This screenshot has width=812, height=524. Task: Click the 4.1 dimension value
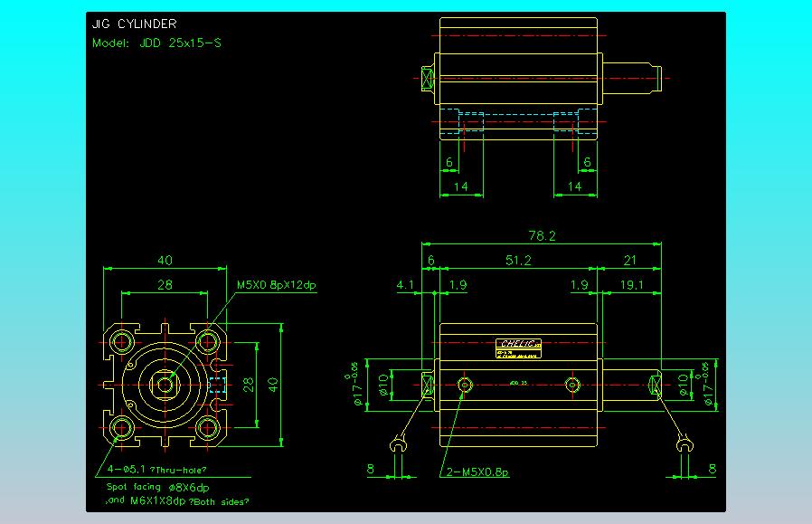405,284
